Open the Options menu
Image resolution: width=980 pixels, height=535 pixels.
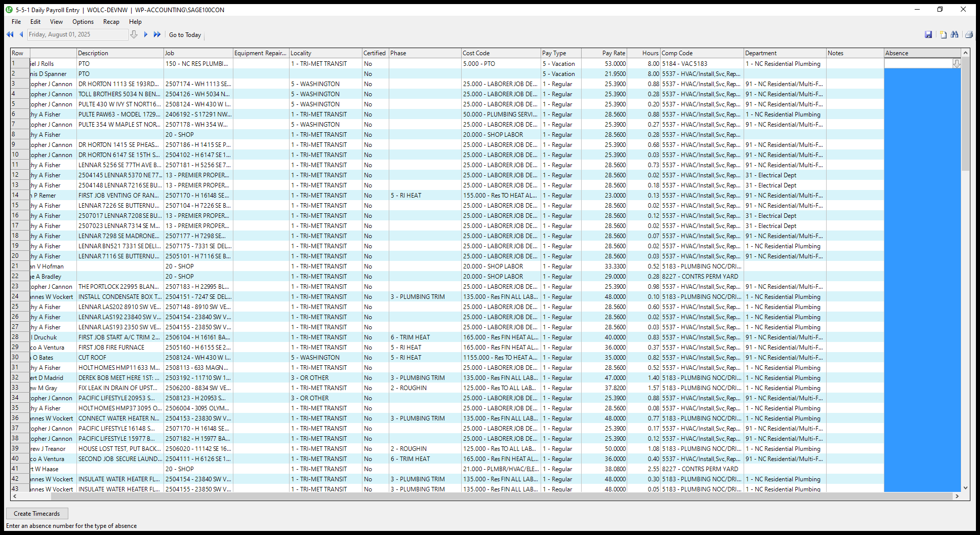point(83,22)
